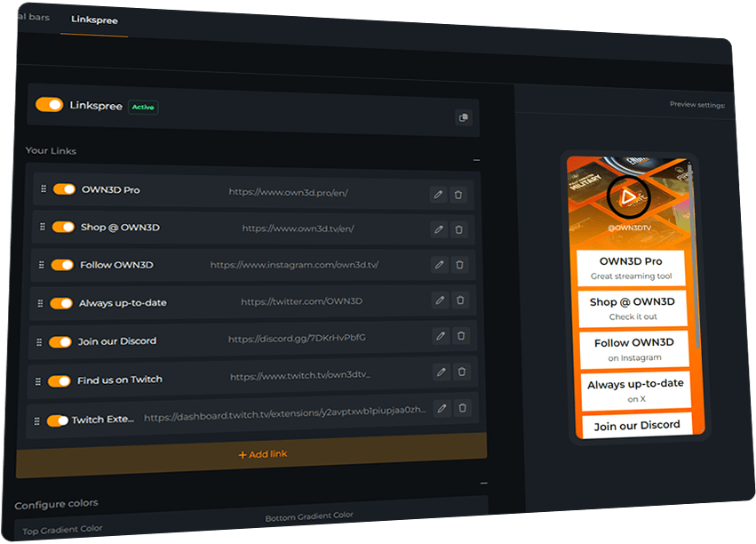This screenshot has width=756, height=544.
Task: Edit the Twitch Exte... link
Action: [442, 409]
